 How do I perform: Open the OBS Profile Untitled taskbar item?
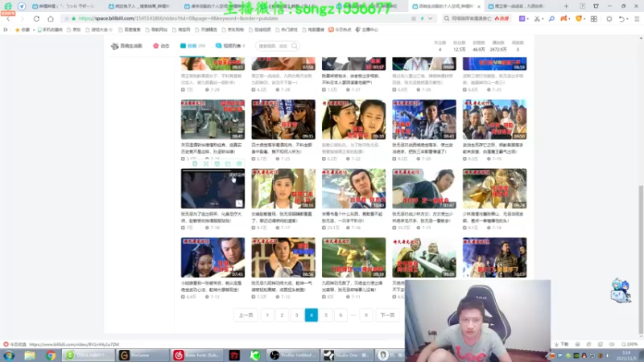pos(294,355)
